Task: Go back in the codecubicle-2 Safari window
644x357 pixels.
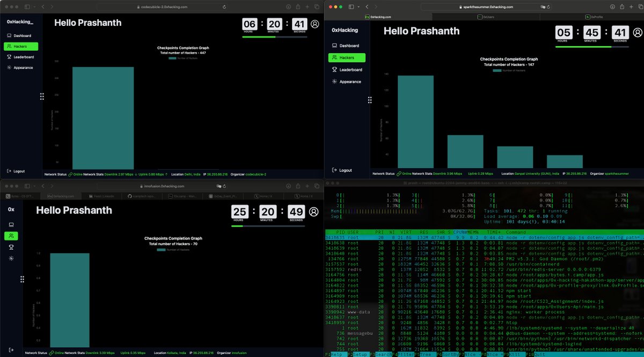Action: (43, 6)
